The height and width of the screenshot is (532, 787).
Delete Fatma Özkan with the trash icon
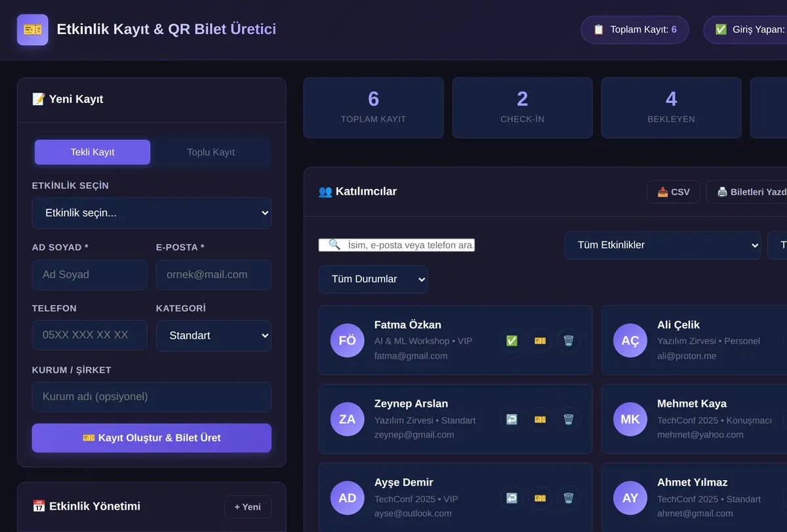tap(568, 340)
